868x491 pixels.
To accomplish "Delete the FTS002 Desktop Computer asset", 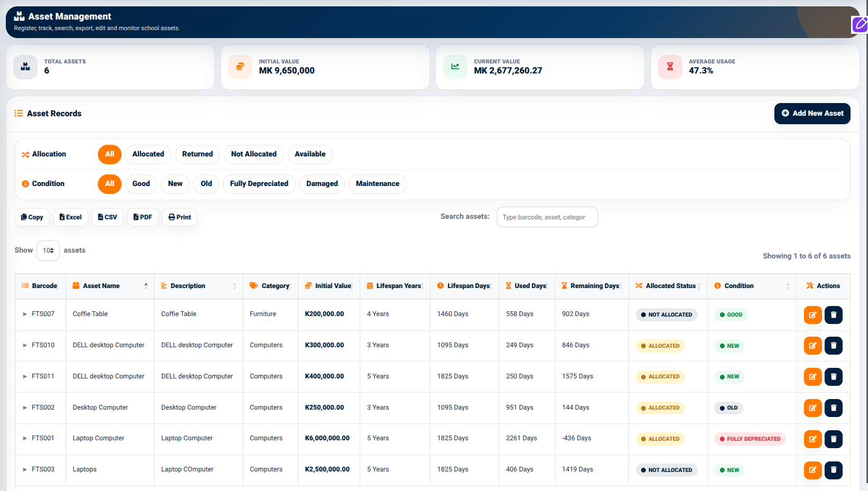I will click(834, 408).
